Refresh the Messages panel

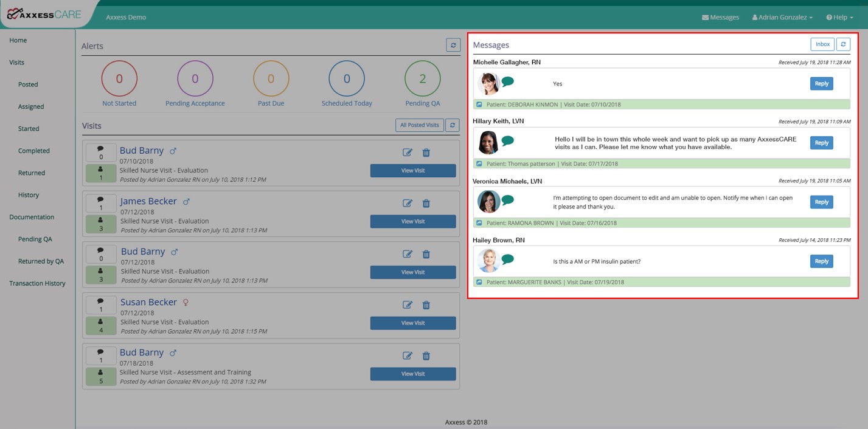click(843, 44)
